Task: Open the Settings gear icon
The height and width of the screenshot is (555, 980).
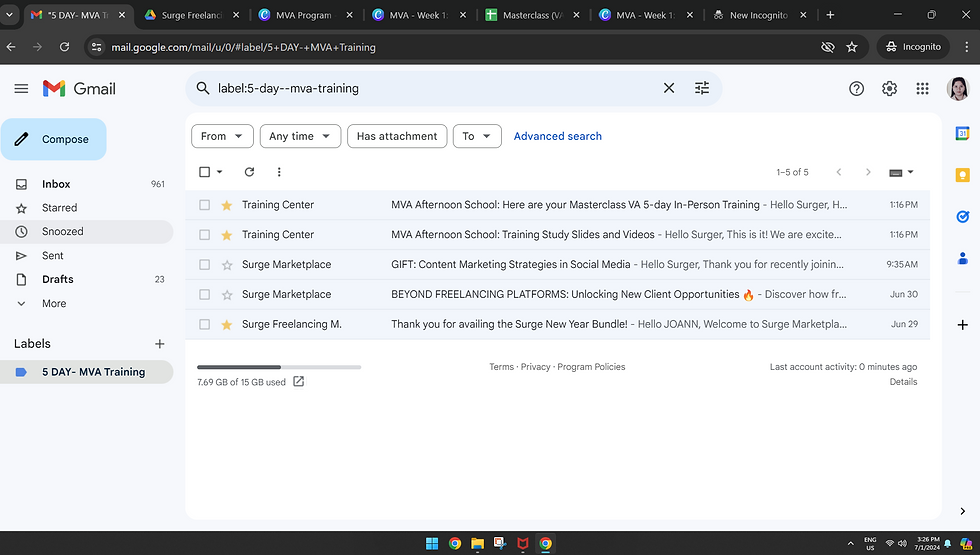Action: (x=889, y=89)
